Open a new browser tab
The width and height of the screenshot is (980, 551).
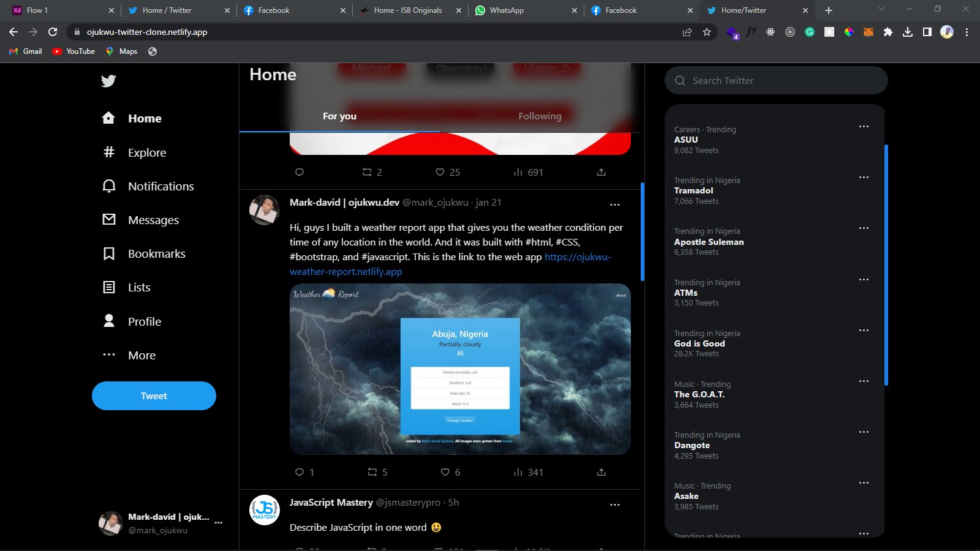(829, 10)
